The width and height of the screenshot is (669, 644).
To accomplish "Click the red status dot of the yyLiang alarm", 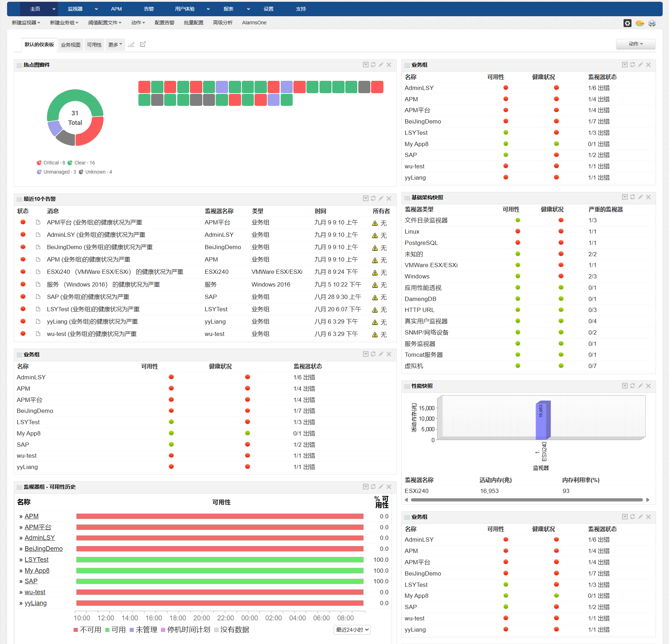I will [23, 321].
